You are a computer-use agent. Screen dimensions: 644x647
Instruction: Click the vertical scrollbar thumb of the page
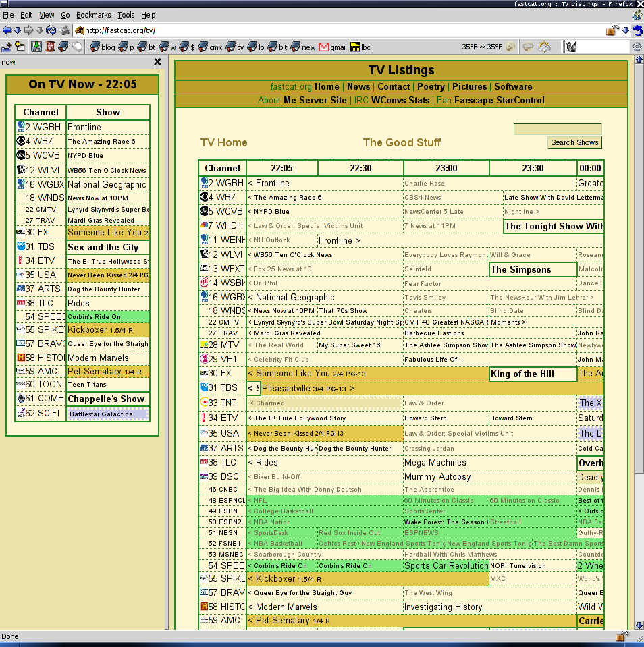point(639,269)
